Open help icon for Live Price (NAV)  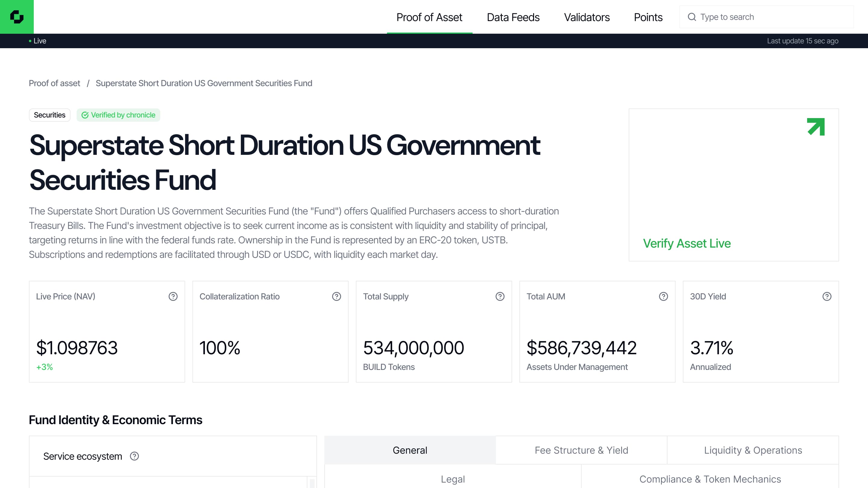coord(173,296)
